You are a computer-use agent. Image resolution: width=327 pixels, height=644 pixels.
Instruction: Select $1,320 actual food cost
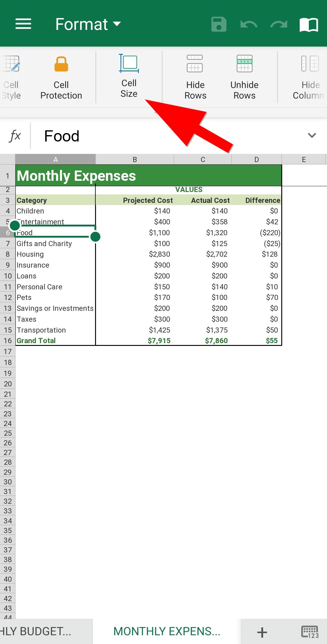[x=203, y=233]
